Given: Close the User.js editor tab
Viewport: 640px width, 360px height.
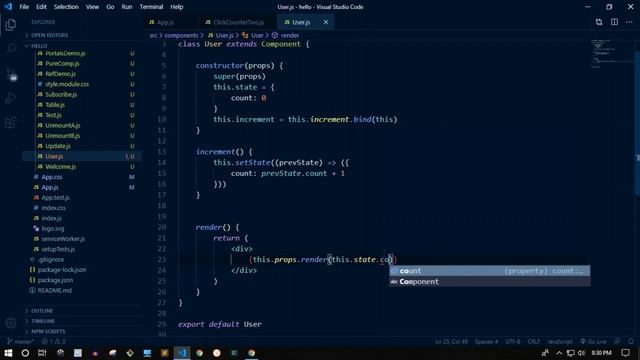Looking at the screenshot, I should coord(326,22).
